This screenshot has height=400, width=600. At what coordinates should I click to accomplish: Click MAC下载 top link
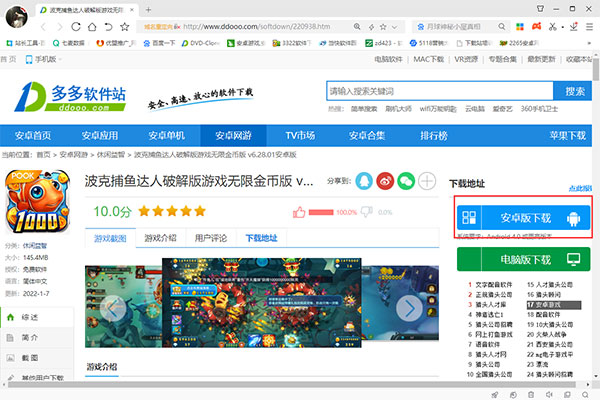pyautogui.click(x=428, y=59)
